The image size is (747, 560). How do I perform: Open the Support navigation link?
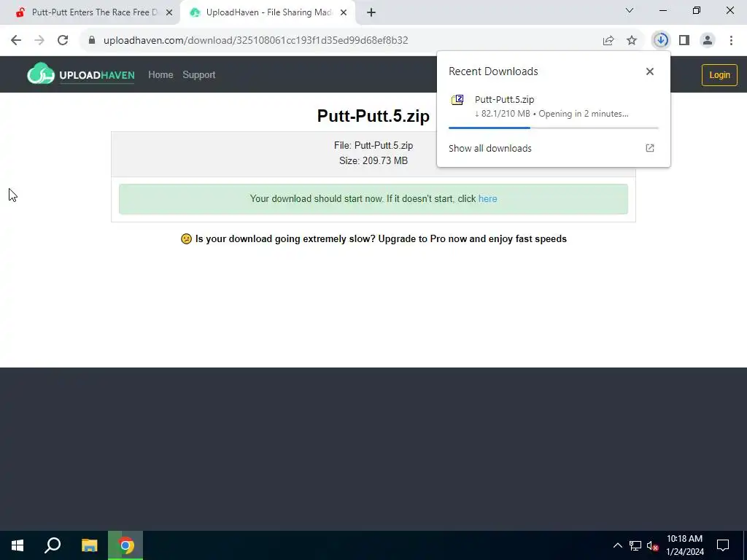[x=198, y=75]
